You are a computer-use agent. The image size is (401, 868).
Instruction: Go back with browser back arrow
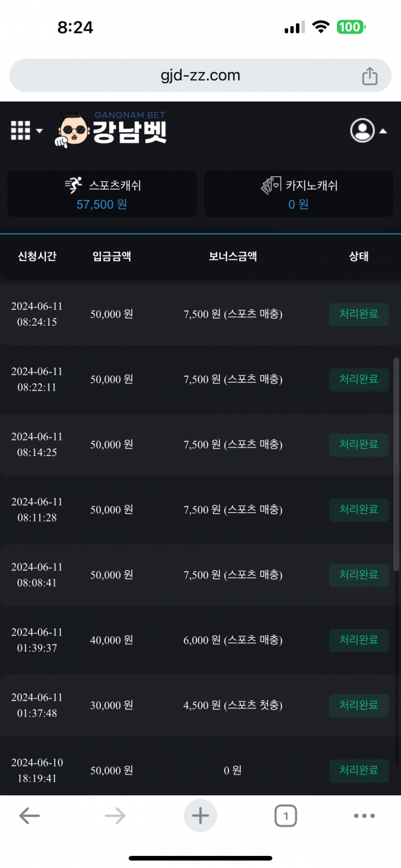[x=29, y=815]
